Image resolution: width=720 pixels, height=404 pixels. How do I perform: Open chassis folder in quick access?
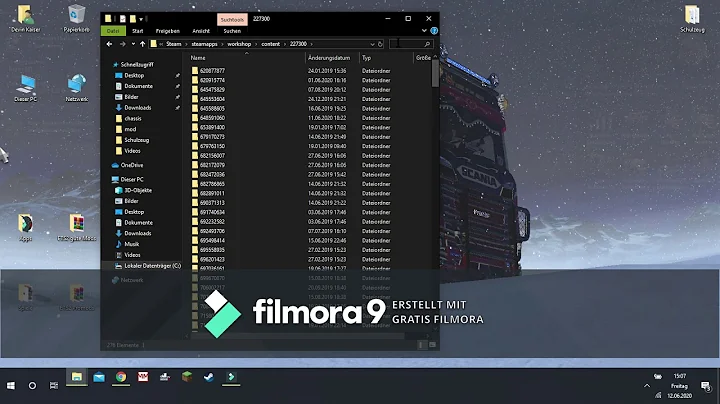[x=133, y=118]
